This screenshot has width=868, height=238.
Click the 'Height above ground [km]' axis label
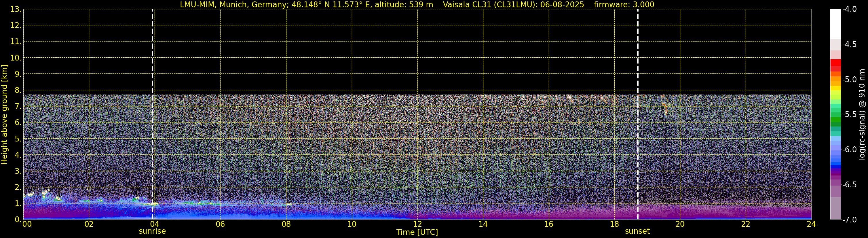[4, 115]
